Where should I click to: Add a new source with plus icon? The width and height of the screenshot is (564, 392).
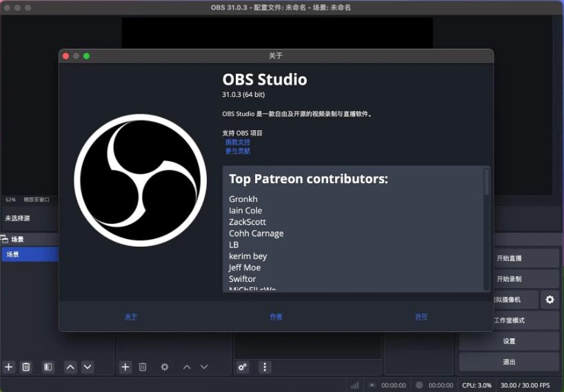[x=125, y=367]
